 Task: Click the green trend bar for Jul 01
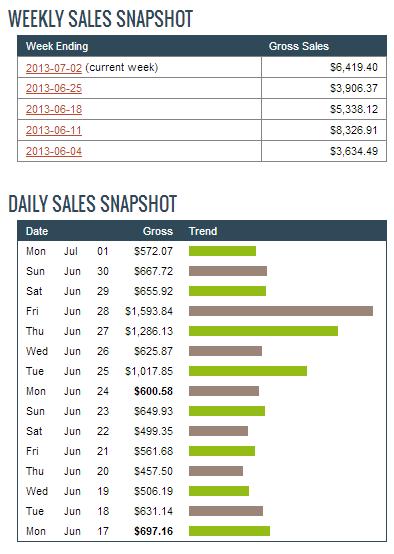[222, 251]
